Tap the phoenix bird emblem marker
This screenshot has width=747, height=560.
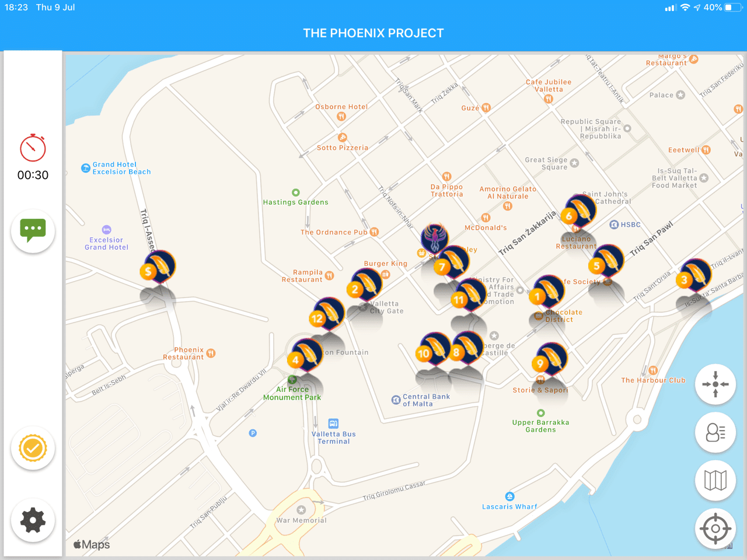point(434,237)
